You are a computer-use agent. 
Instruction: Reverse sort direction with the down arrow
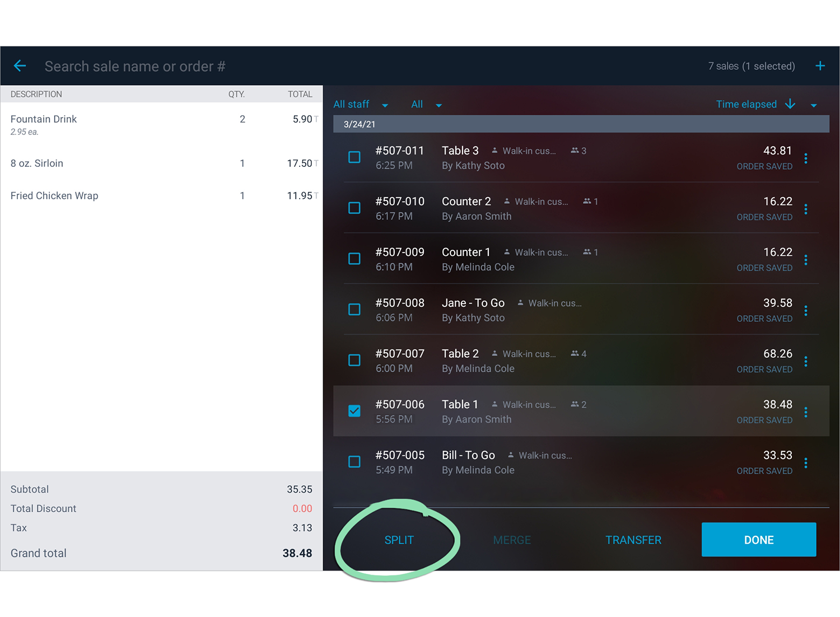pos(790,104)
